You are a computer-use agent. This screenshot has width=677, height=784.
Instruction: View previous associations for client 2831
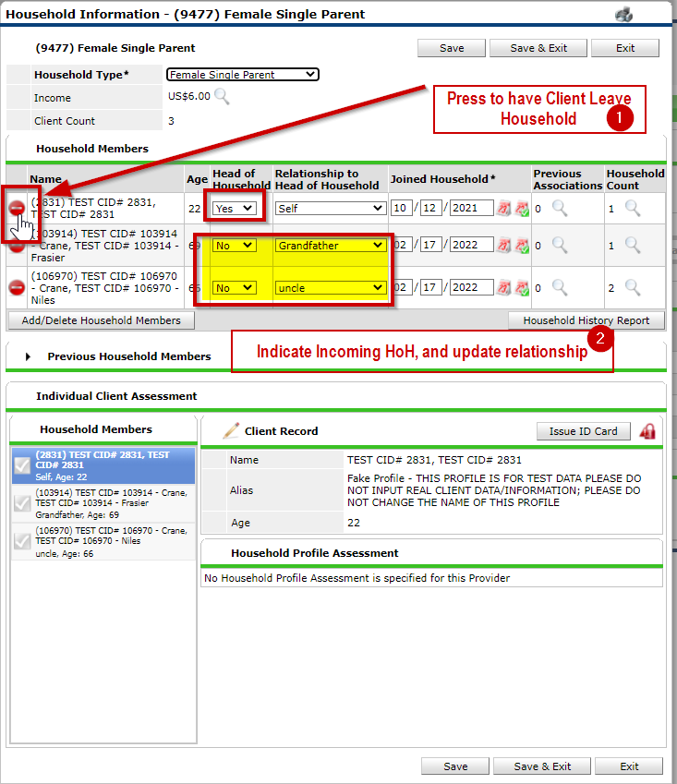tap(560, 208)
